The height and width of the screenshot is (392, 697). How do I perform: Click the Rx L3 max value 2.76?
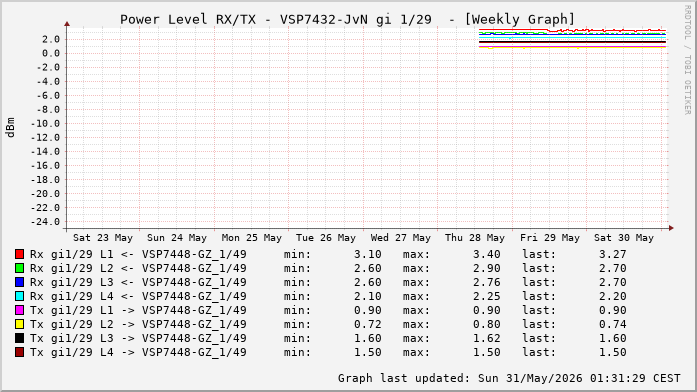[487, 282]
